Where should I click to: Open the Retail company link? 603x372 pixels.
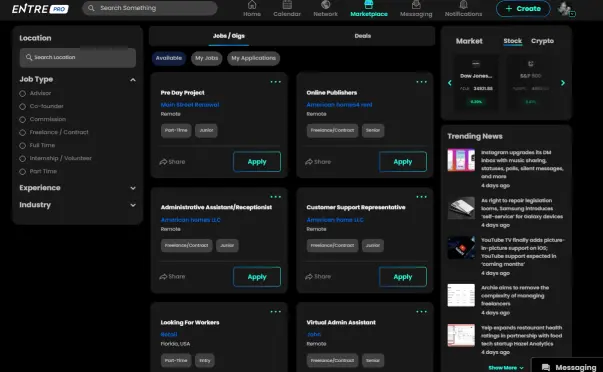point(169,334)
